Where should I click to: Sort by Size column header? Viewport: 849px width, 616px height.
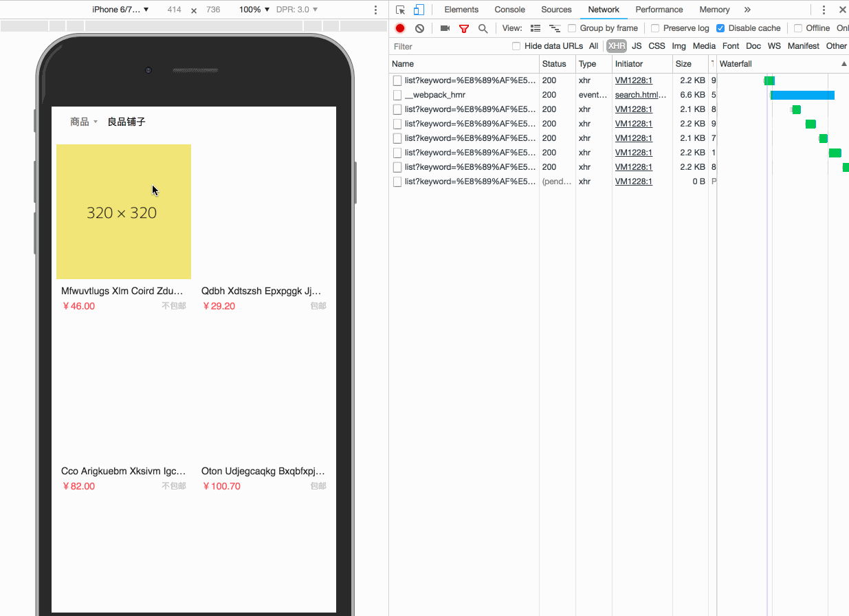click(690, 64)
